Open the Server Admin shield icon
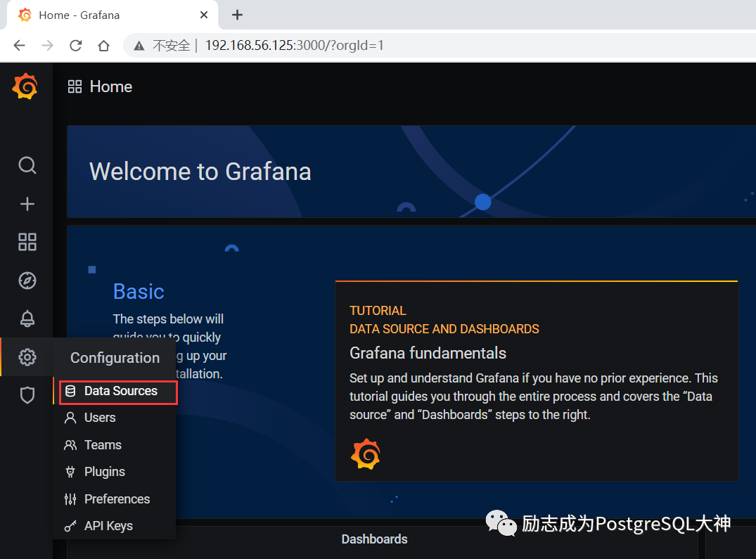The height and width of the screenshot is (559, 756). coord(27,395)
